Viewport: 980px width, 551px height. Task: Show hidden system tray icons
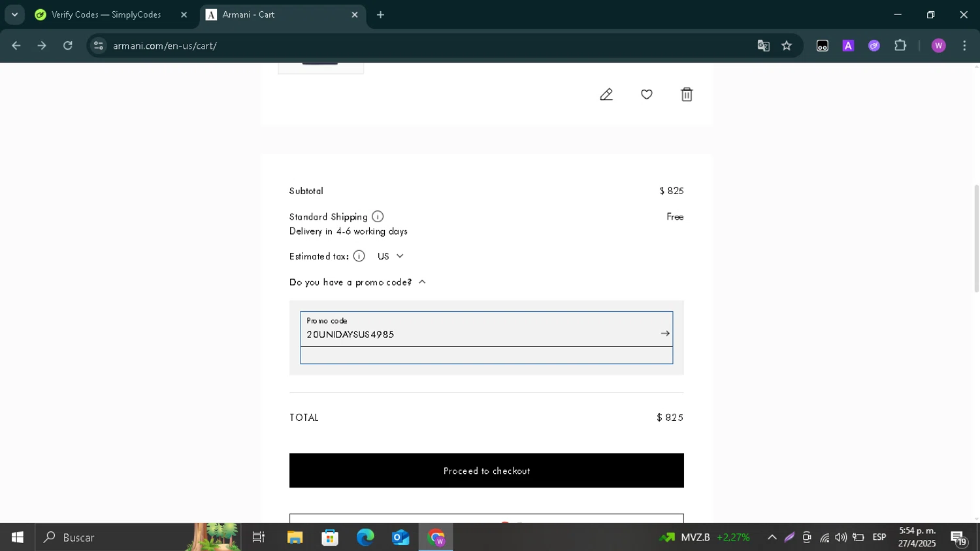[x=772, y=537]
